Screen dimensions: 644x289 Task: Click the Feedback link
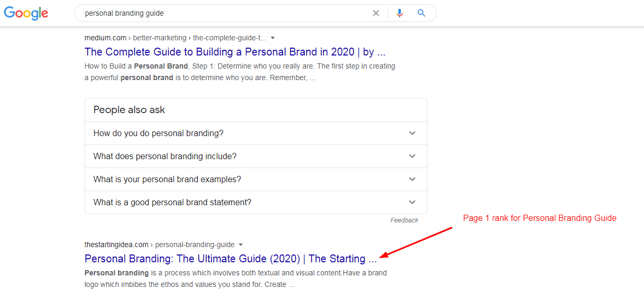pyautogui.click(x=404, y=220)
